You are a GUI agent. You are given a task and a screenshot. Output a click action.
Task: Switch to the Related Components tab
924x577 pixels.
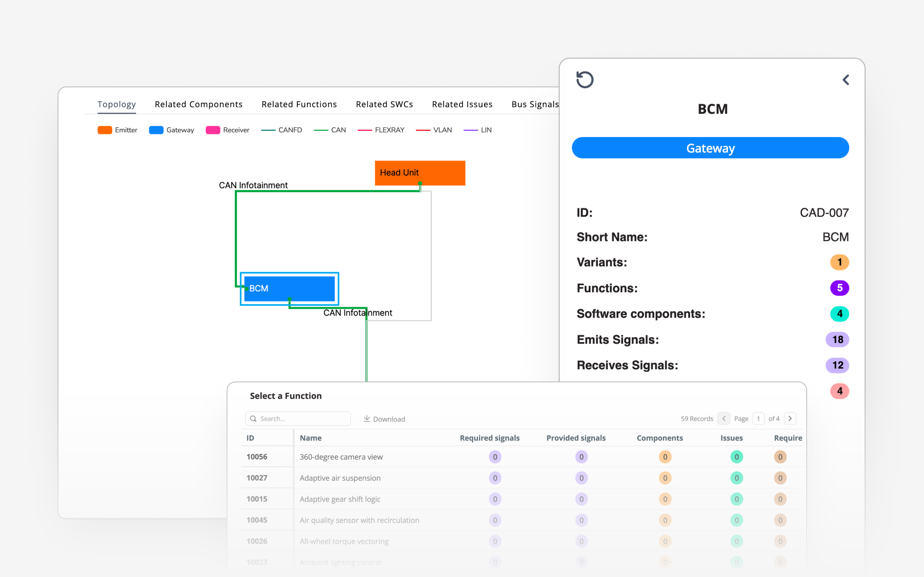coord(198,104)
